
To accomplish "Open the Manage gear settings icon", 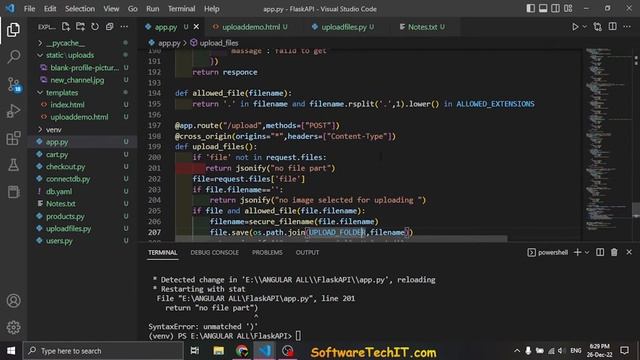I will tap(13, 327).
